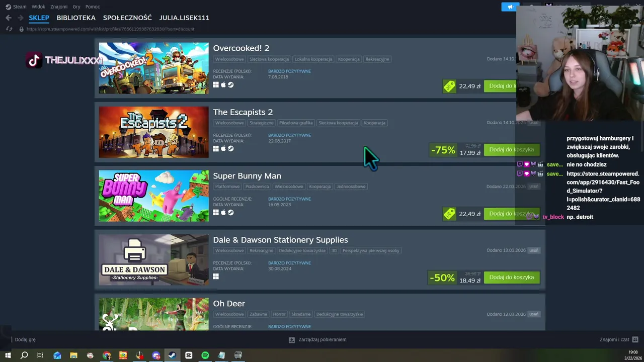
Task: Add Dale & Dawson Stationery Supplies to cart
Action: (512, 278)
